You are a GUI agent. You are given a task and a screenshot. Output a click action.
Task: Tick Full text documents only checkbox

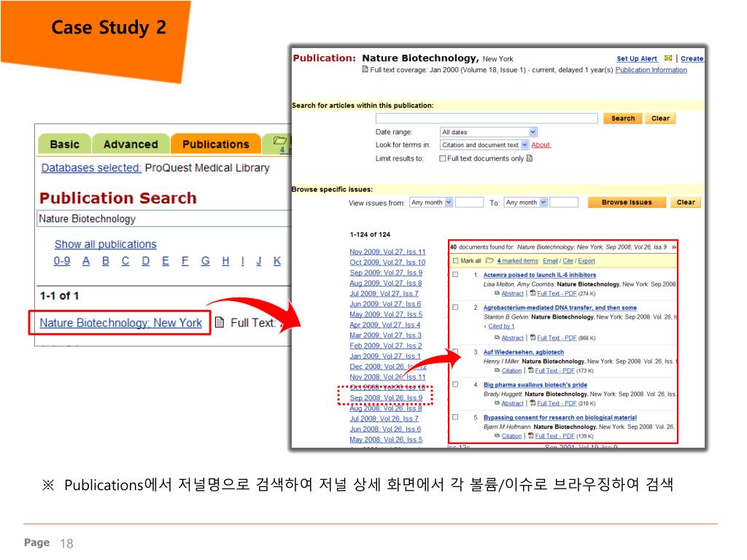443,158
